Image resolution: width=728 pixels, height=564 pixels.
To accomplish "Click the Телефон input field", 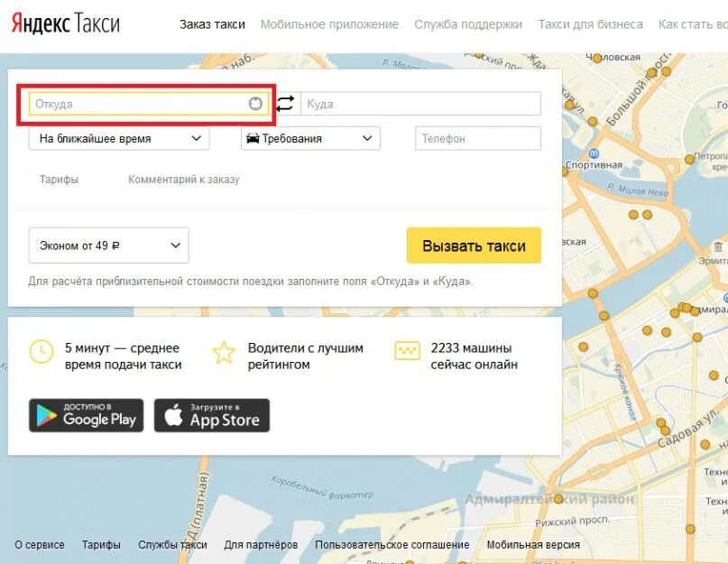I will 478,138.
